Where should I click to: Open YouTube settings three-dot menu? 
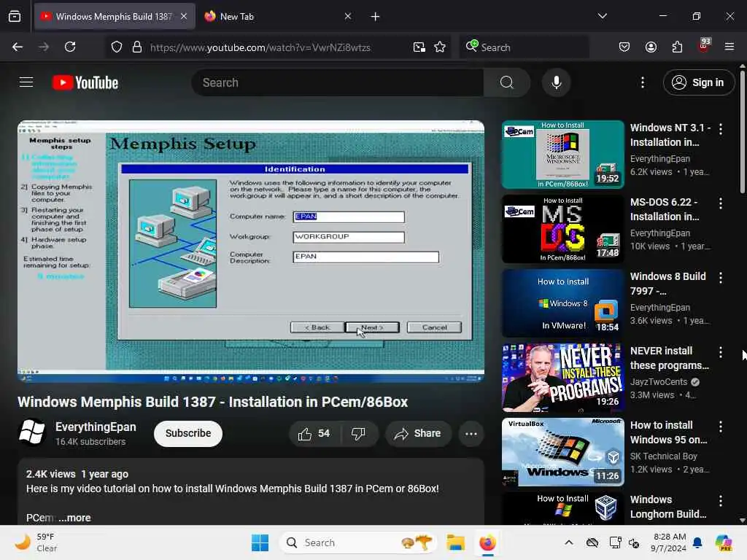642,82
